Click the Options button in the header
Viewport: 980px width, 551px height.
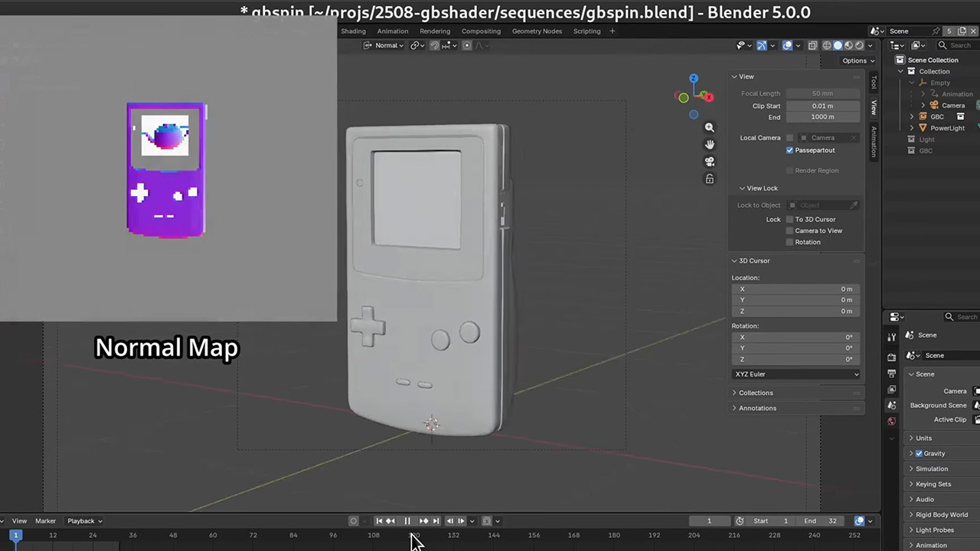854,60
